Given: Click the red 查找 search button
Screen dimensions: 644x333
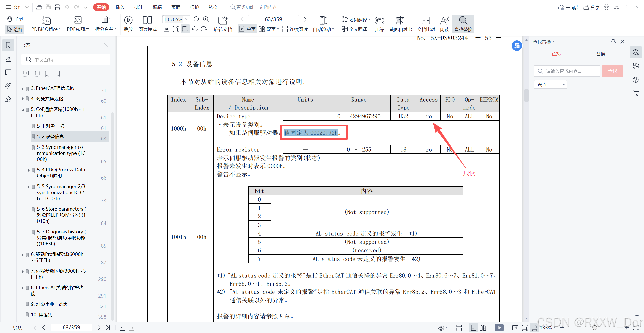Looking at the screenshot, I should click(x=612, y=71).
